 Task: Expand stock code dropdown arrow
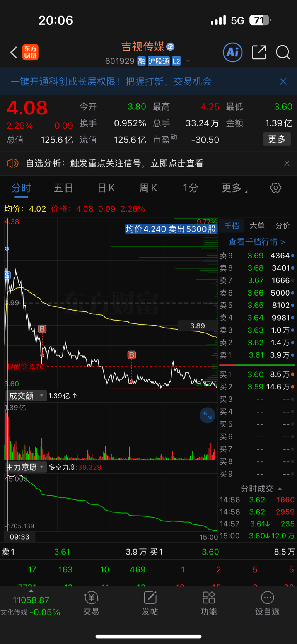[188, 61]
